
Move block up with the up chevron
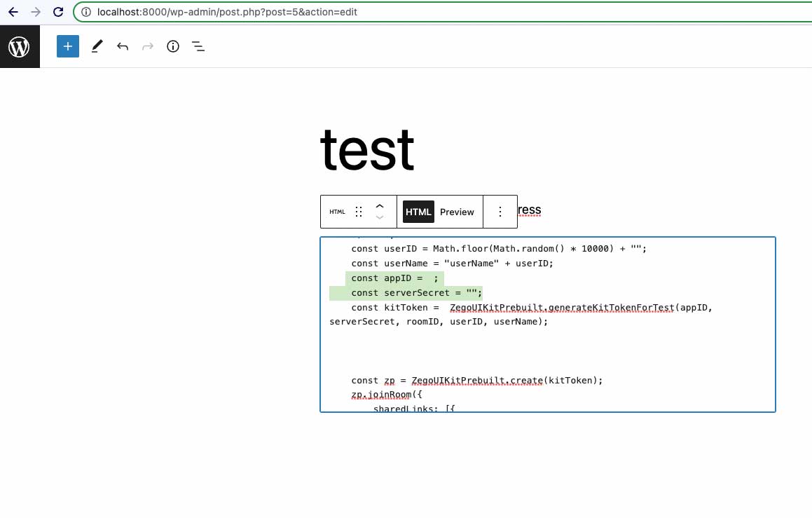380,206
